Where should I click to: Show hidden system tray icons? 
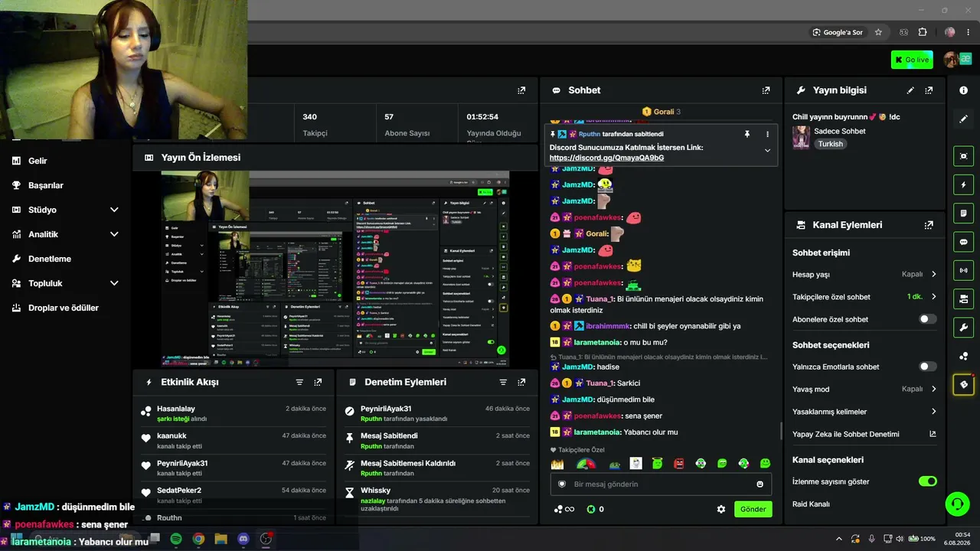(x=838, y=539)
